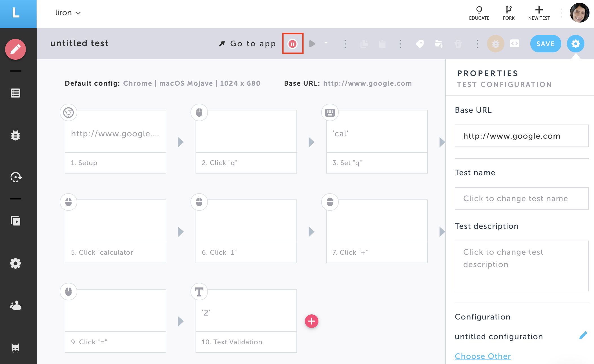Screen dimensions: 594x364
Task: Click the red pencil editor icon
Action: 15,49
